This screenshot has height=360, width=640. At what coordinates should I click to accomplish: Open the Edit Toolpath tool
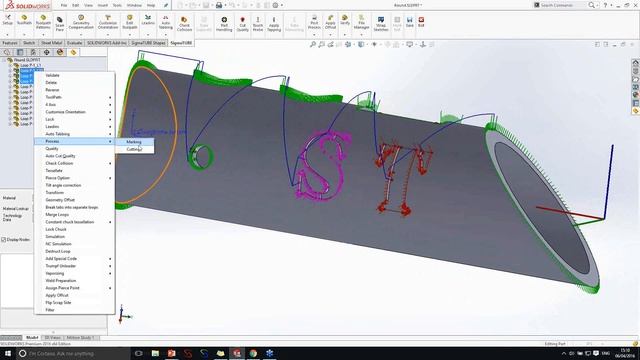(x=130, y=22)
